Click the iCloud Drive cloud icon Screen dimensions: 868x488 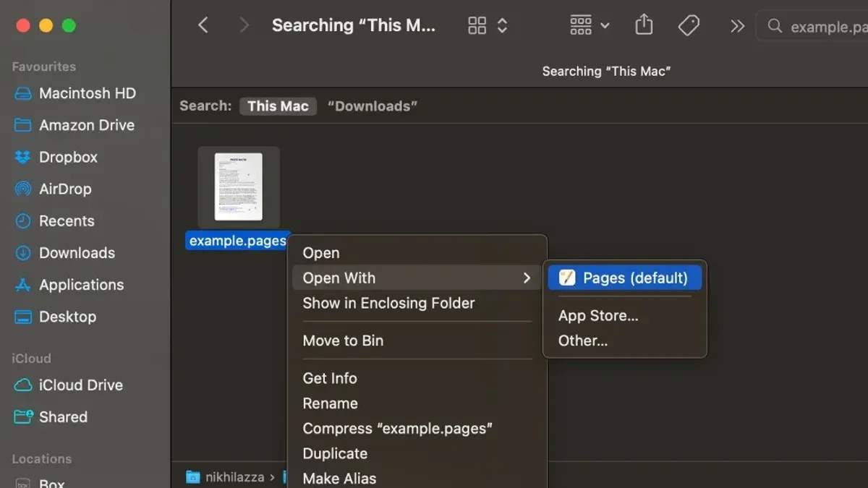(x=23, y=385)
